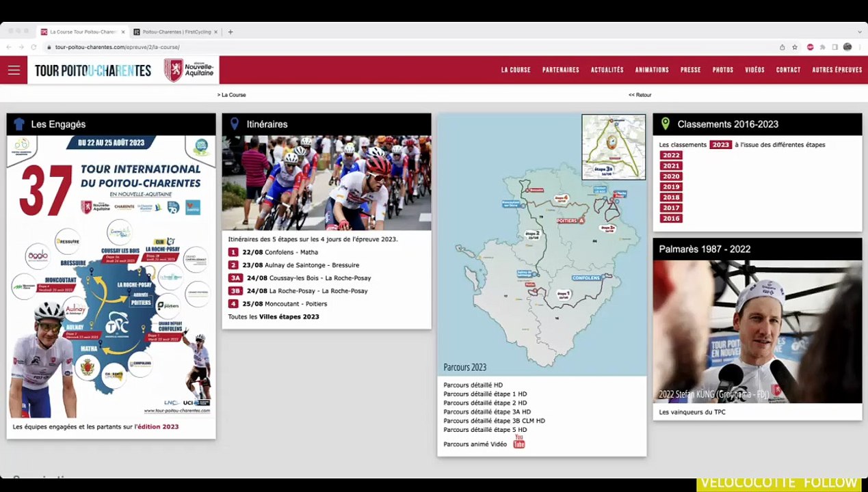Open the browser profile avatar
The height and width of the screenshot is (492, 868).
[x=847, y=47]
